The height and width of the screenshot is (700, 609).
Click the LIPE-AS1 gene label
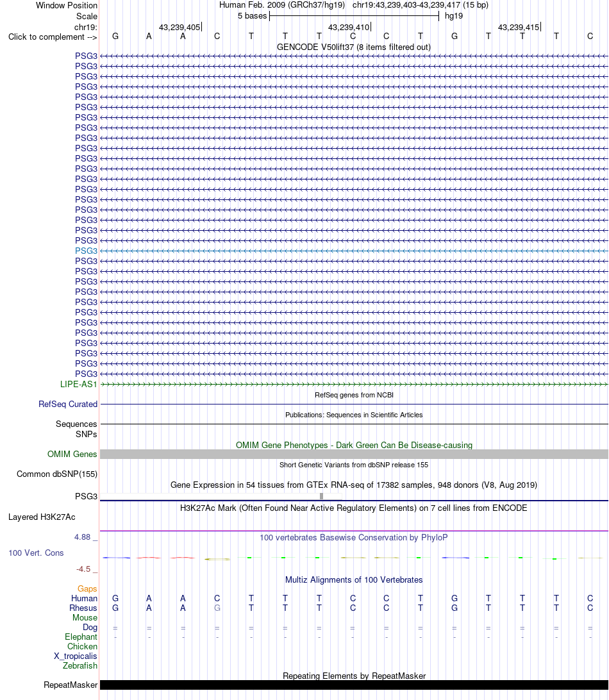(79, 385)
